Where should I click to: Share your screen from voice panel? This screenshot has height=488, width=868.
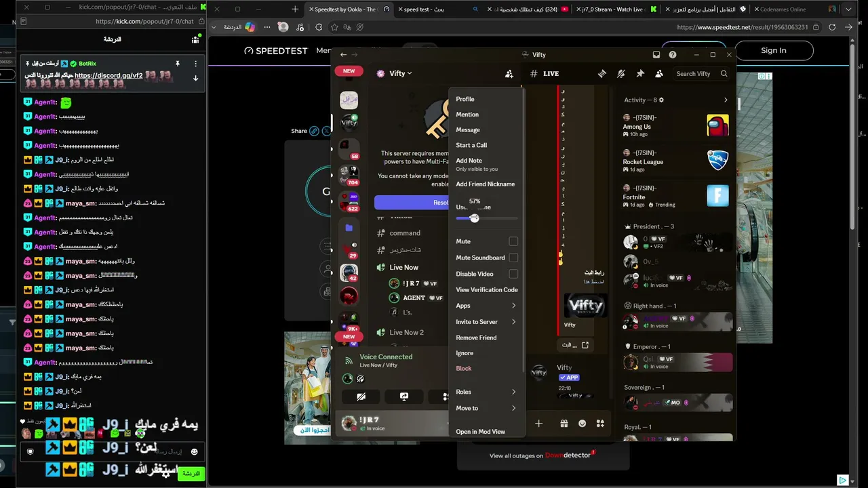coord(403,396)
